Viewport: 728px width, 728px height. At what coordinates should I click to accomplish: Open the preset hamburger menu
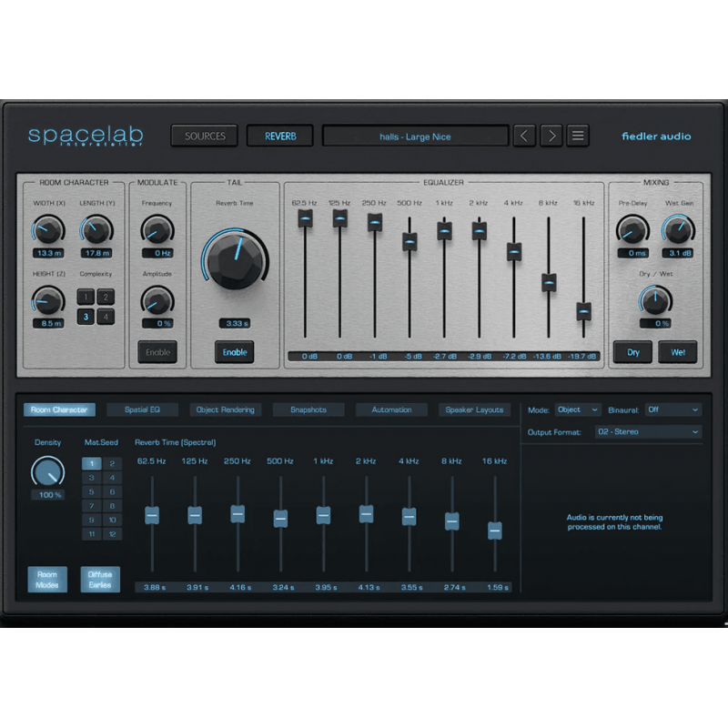pyautogui.click(x=578, y=135)
